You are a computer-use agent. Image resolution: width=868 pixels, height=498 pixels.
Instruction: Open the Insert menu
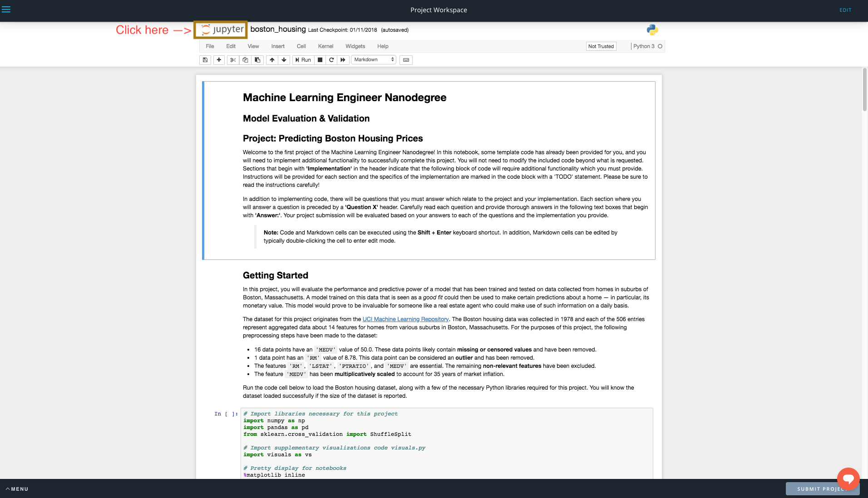278,46
